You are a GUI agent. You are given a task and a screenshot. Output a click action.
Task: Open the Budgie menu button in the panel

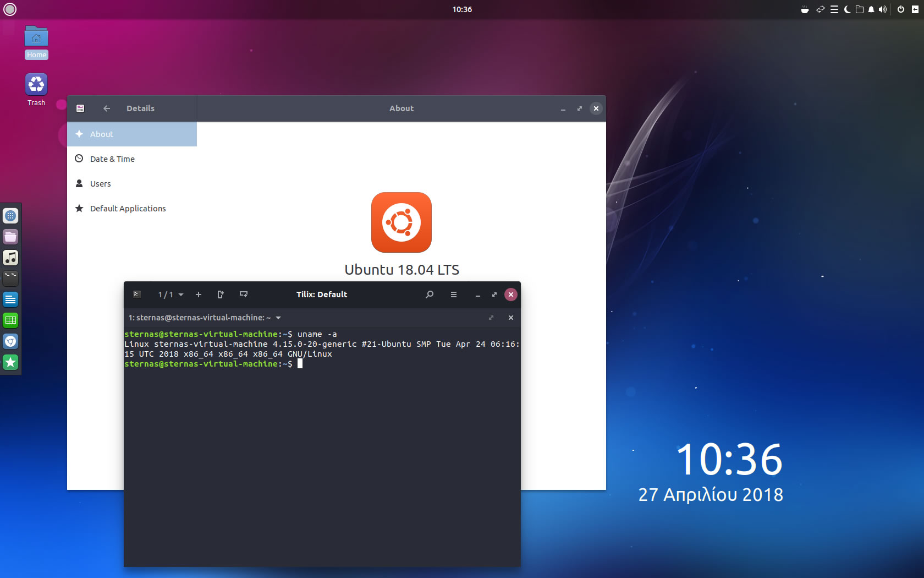(x=10, y=9)
